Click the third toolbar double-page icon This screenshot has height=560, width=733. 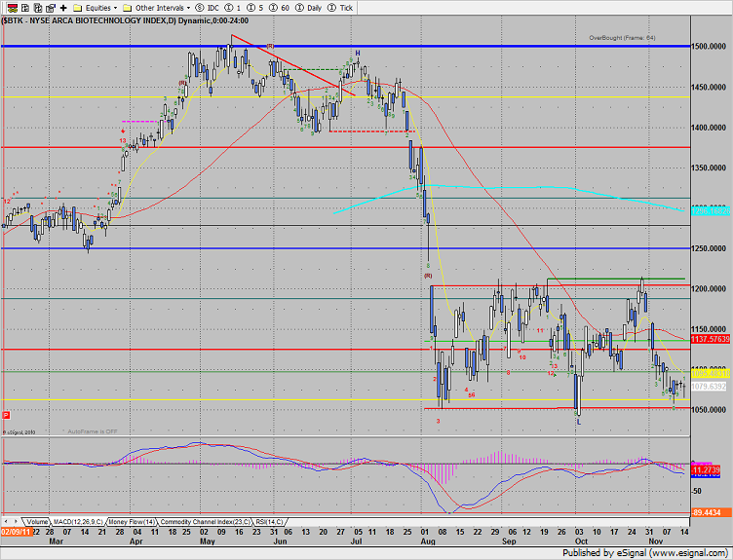(38, 8)
